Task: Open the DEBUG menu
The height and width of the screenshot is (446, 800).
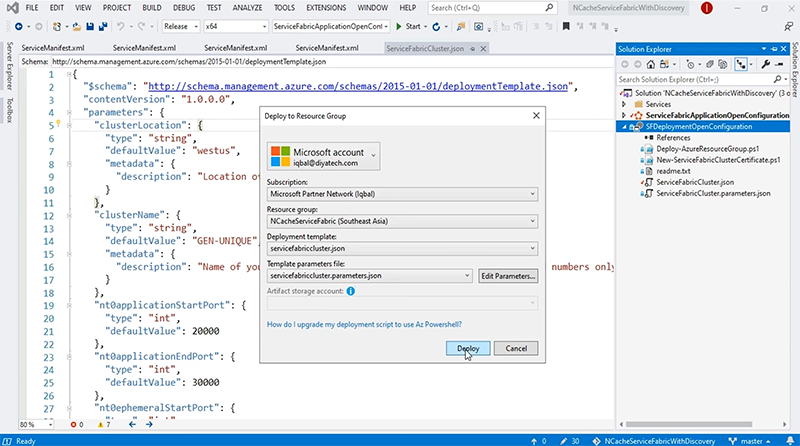Action: [184, 8]
